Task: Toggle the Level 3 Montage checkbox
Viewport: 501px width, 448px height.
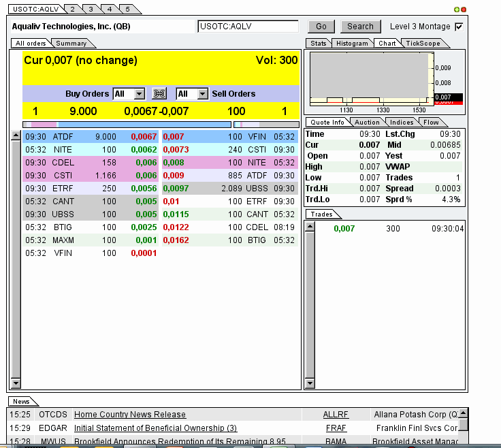Action: [x=459, y=27]
